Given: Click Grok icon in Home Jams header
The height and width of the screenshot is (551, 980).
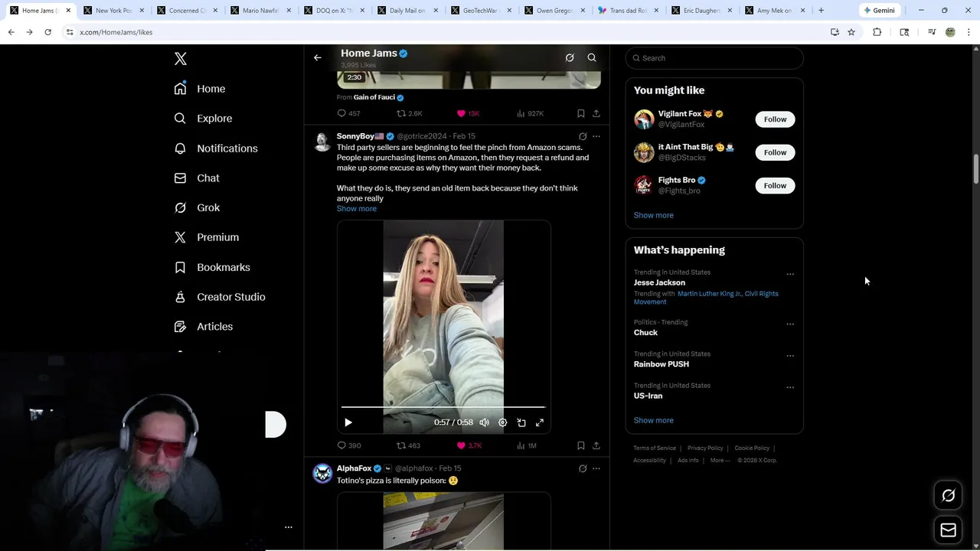Looking at the screenshot, I should click(570, 57).
